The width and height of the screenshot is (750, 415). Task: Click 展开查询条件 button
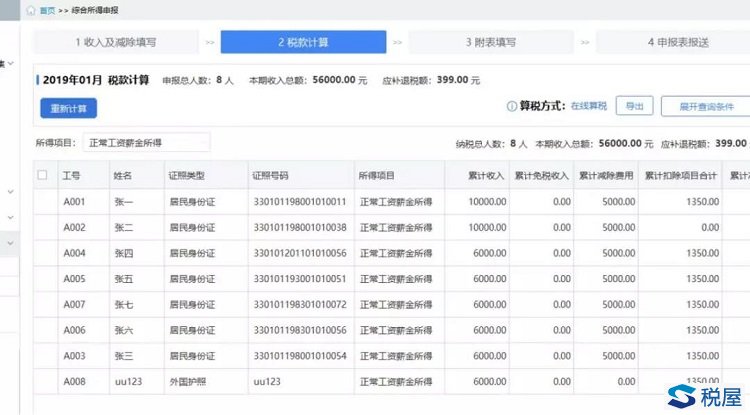click(706, 106)
